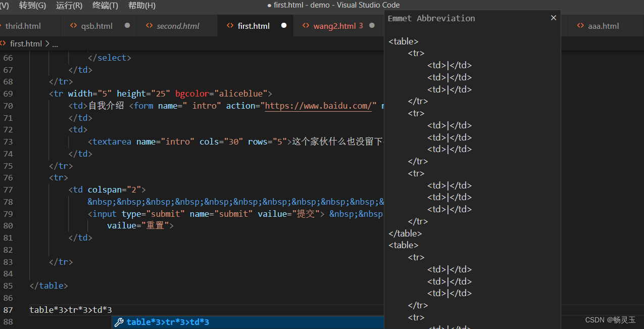
Task: Expand the breadcrumb ellipsis after first.html
Action: tap(55, 43)
